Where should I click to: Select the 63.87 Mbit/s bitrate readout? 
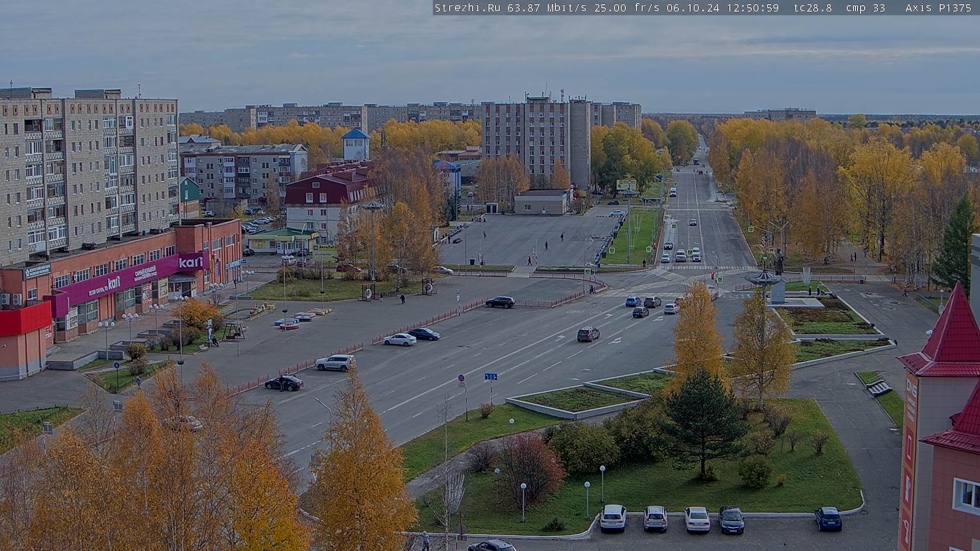547,8
